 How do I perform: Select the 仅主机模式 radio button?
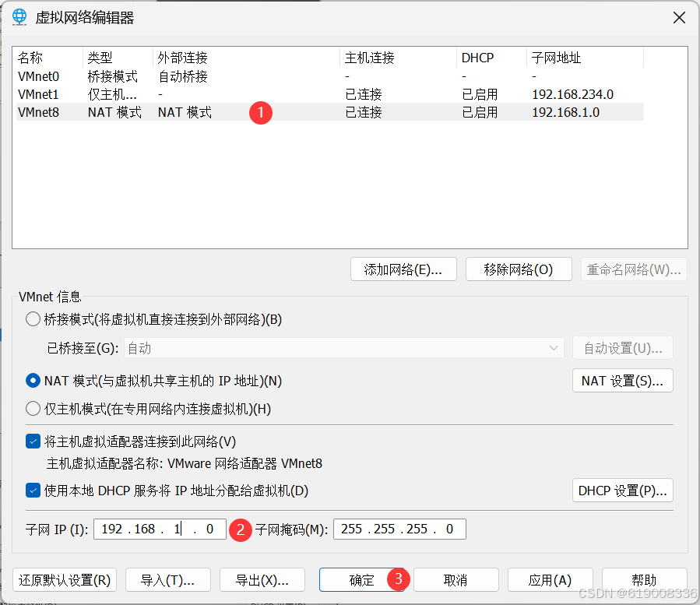coord(33,409)
